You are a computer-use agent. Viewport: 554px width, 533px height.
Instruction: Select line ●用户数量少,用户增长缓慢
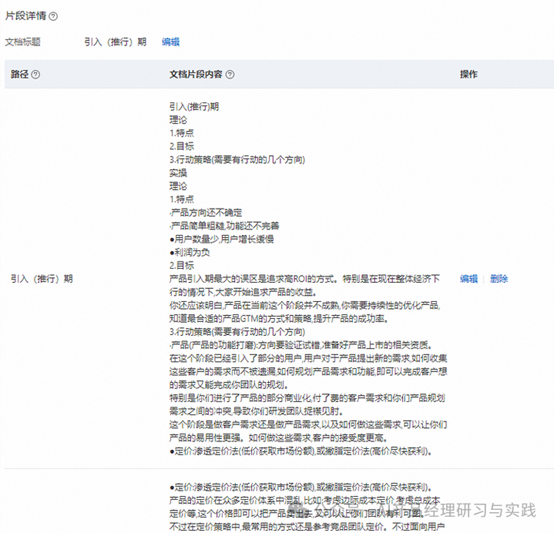(x=222, y=239)
